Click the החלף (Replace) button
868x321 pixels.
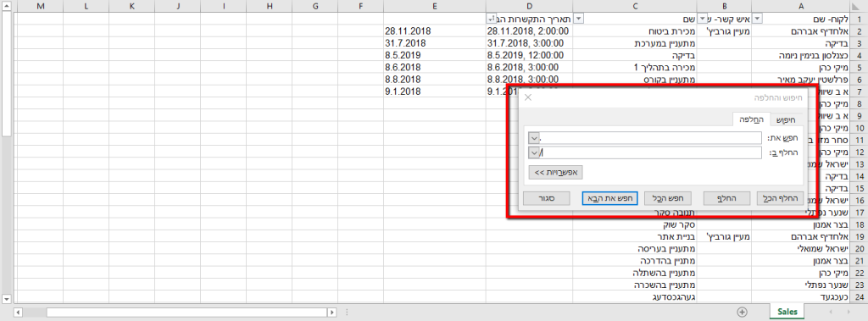click(726, 197)
